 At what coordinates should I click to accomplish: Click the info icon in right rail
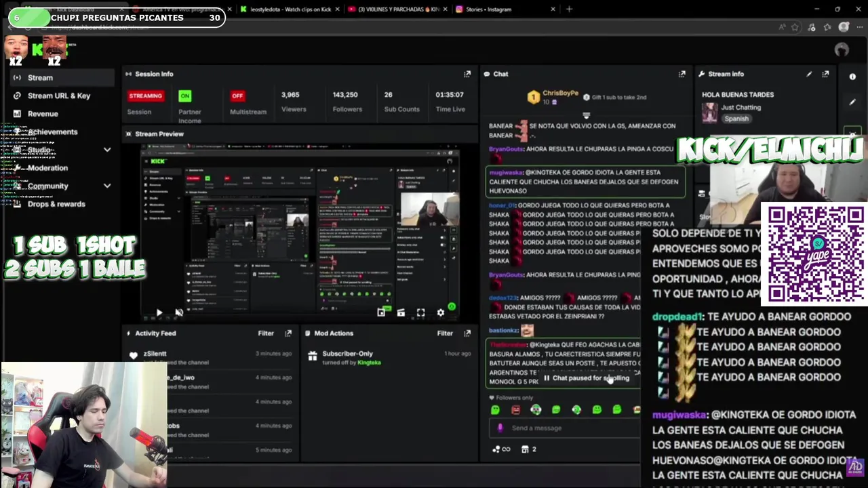point(852,77)
